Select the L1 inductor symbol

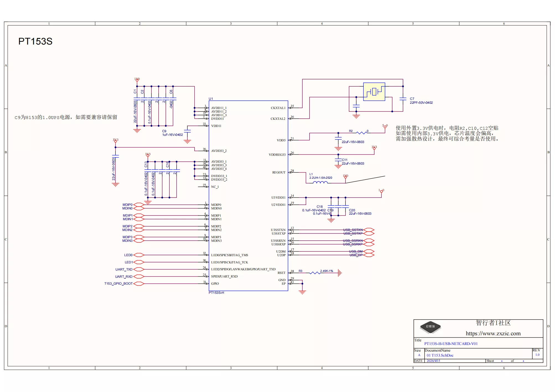coord(320,182)
